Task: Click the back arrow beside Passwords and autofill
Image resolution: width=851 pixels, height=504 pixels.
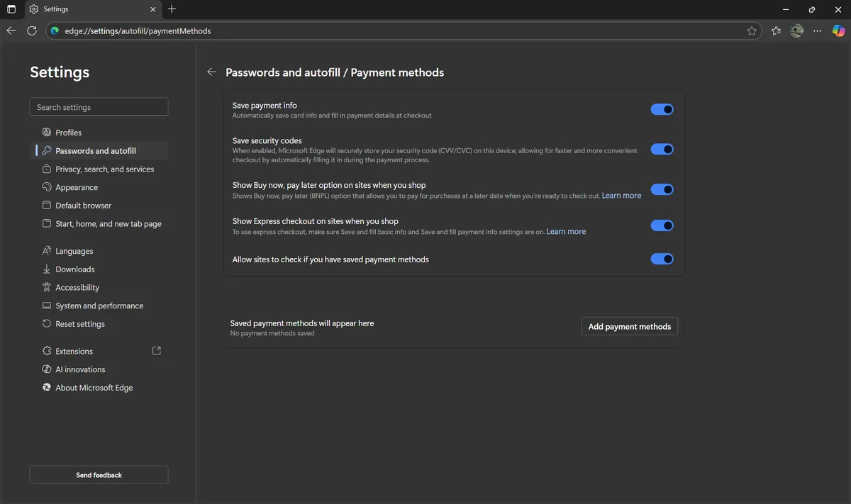Action: pyautogui.click(x=211, y=72)
